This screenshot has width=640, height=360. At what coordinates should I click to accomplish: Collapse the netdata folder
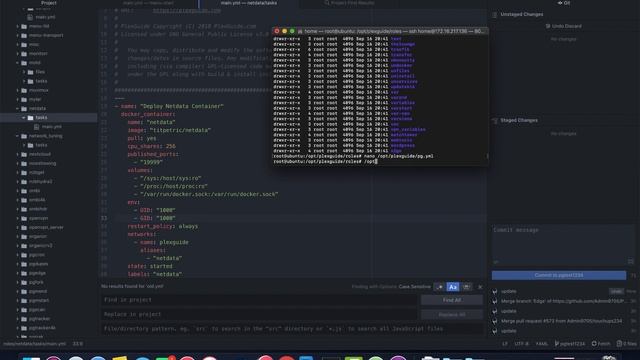18,109
